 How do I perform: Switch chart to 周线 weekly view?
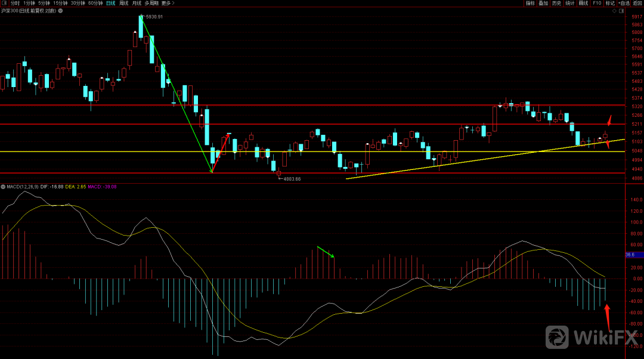(123, 3)
